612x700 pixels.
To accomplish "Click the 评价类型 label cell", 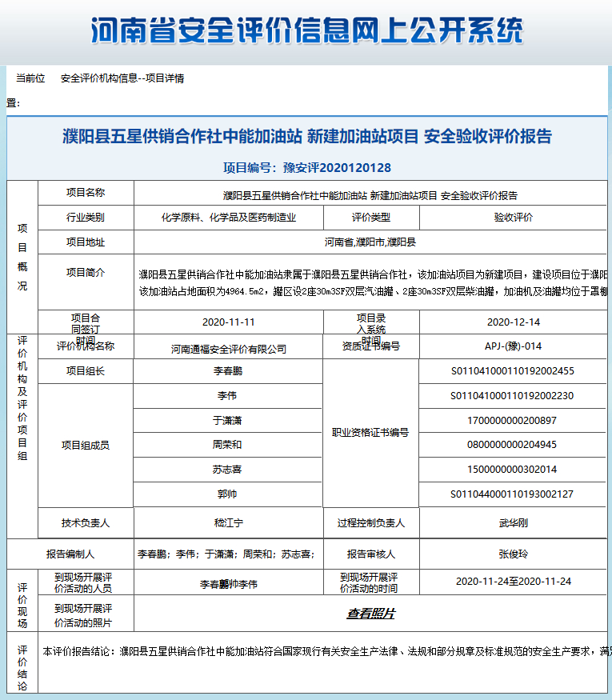I will 371,218.
